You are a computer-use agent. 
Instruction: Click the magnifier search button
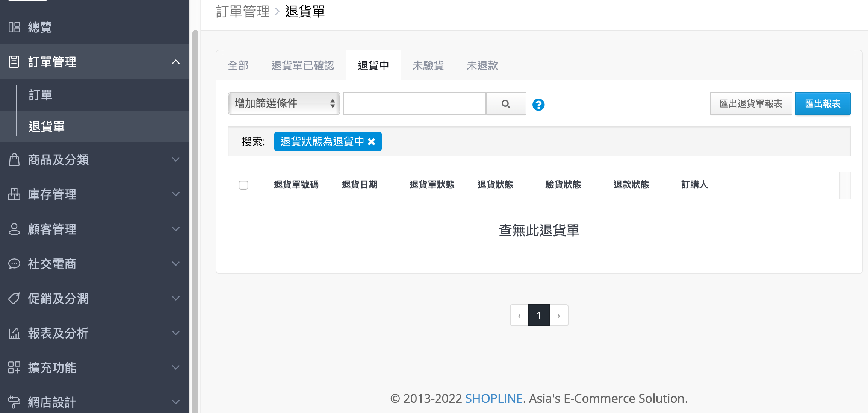(x=506, y=103)
